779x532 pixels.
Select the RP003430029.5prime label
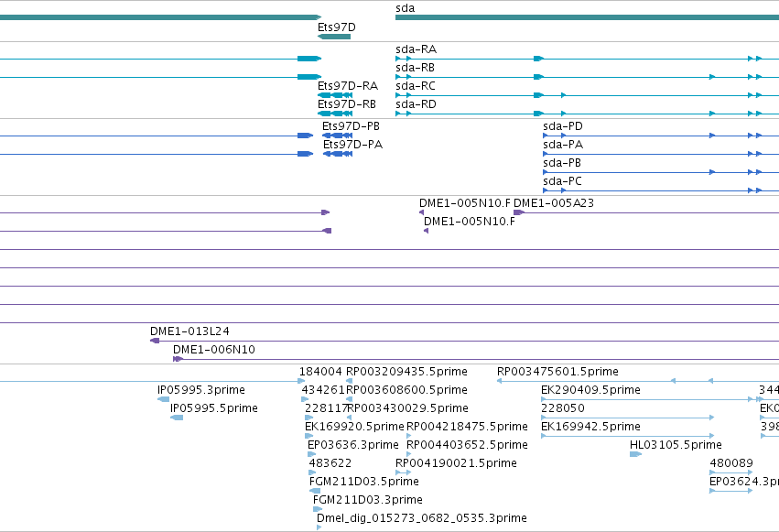(x=408, y=408)
